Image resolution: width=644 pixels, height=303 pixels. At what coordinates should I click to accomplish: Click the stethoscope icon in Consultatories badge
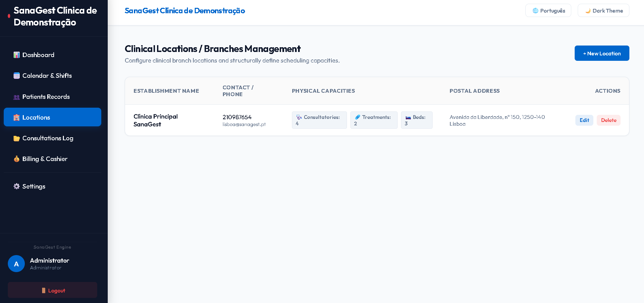click(299, 117)
